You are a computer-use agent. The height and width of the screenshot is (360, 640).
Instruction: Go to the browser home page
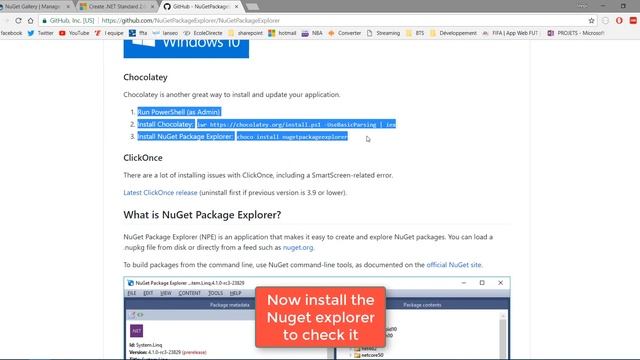coord(31,20)
